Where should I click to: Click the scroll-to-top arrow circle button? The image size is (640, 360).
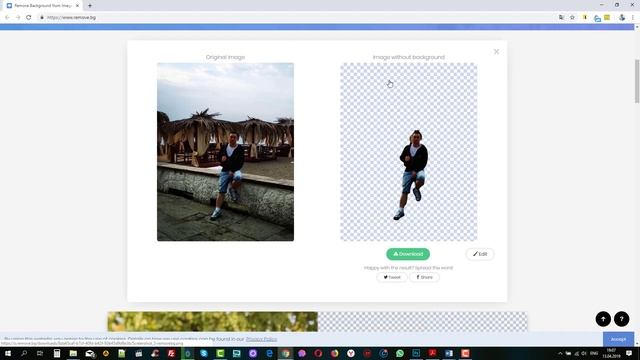[x=603, y=319]
